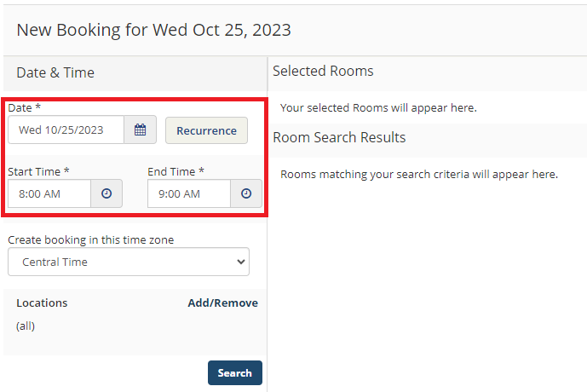The height and width of the screenshot is (392, 587).
Task: Click the New Booking page title
Action: coord(154,30)
